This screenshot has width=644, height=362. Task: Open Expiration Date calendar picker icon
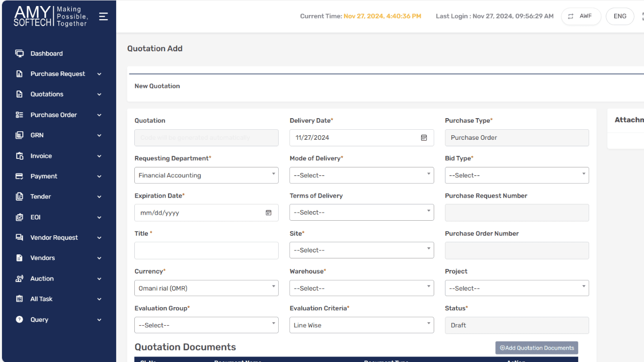click(x=268, y=213)
